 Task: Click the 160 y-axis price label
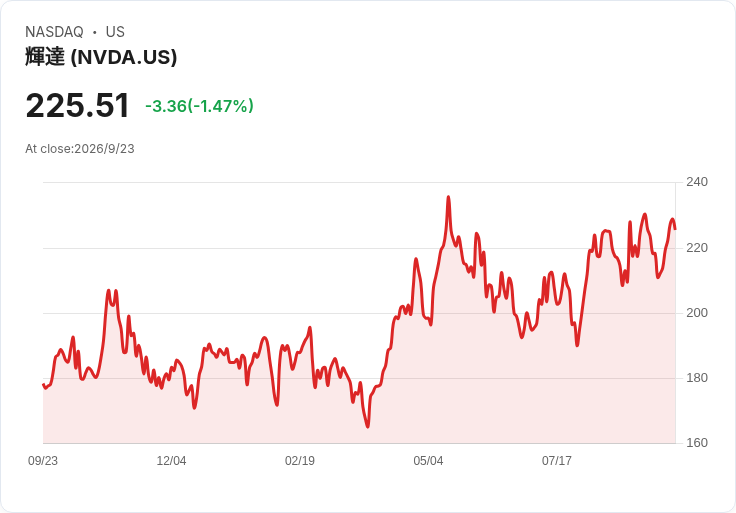[x=697, y=443]
